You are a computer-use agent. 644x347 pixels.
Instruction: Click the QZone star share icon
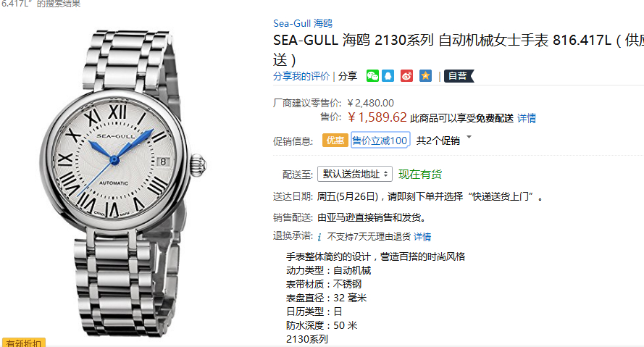[x=425, y=76]
